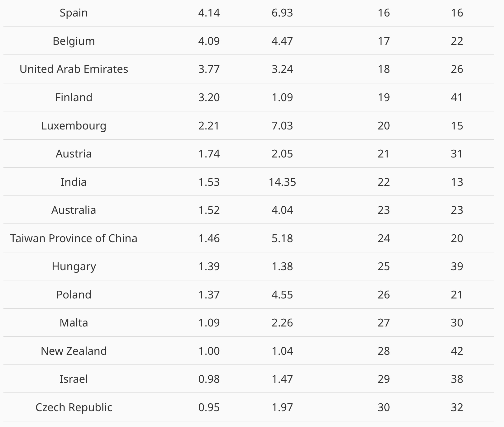Click Luxembourg's 7.03 value

tap(282, 126)
